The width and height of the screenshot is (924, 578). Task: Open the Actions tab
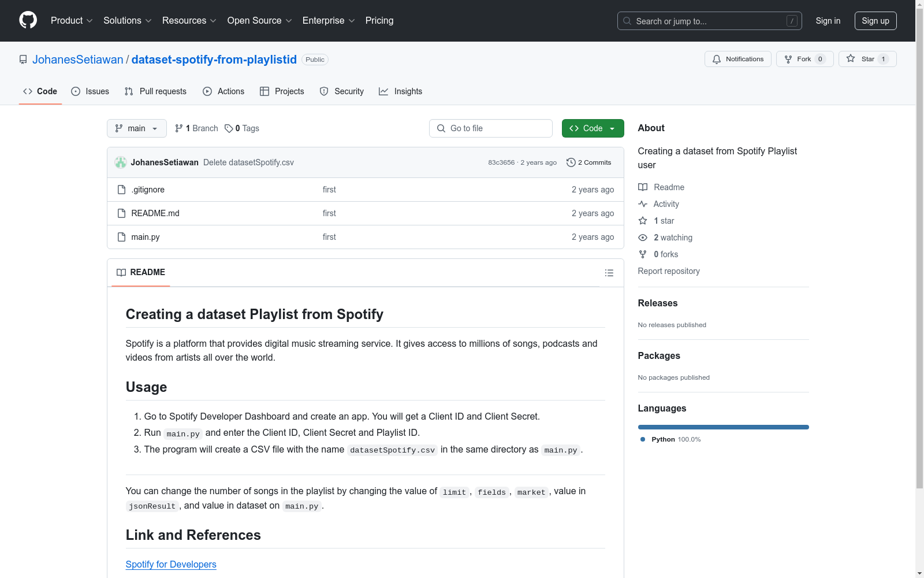[223, 91]
